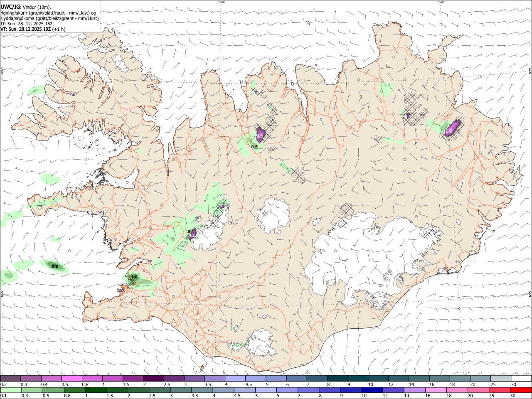Select the deep blue 10 swatch in rain scale
The width and height of the screenshot is (532, 399).
pos(372,390)
